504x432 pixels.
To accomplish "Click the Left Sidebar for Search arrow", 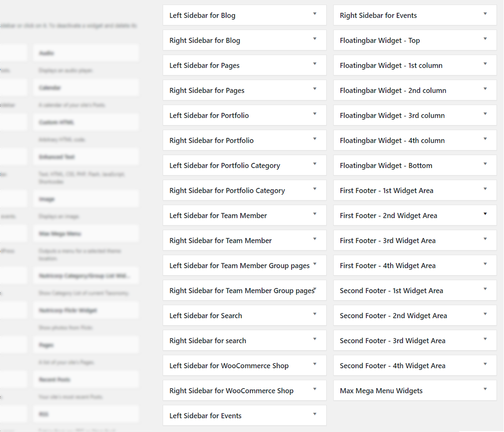I will click(315, 314).
